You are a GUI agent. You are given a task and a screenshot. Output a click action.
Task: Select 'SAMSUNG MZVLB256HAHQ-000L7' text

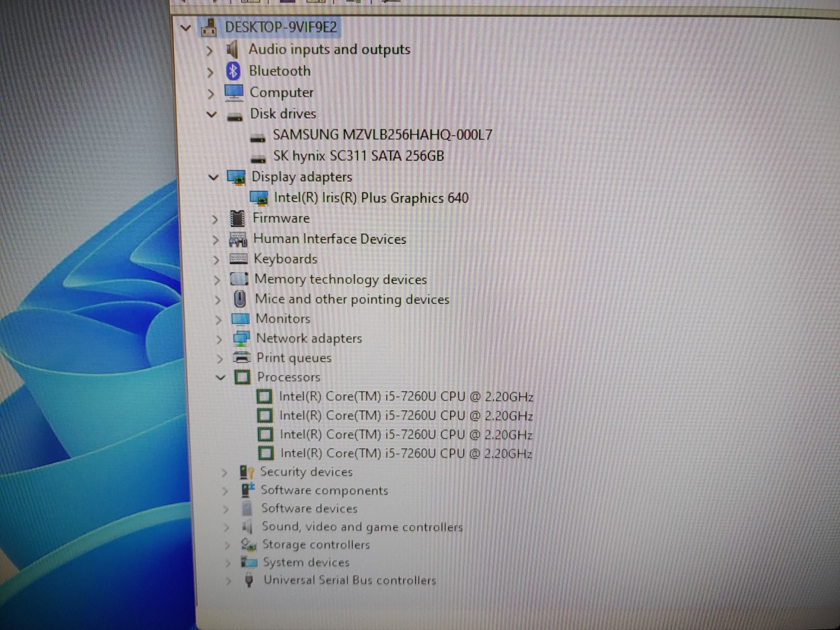[383, 135]
